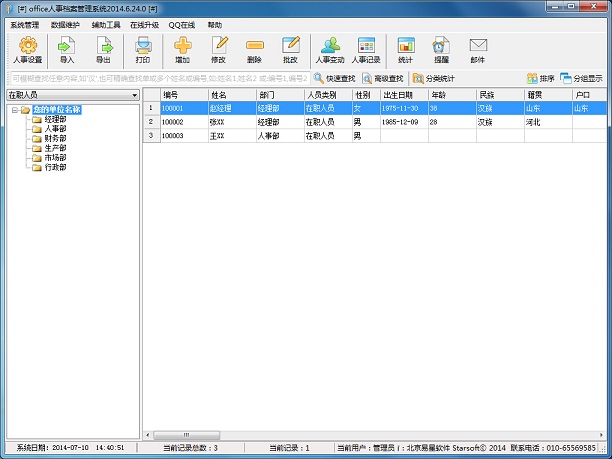Image resolution: width=612 pixels, height=459 pixels.
Task: Open the 统计 statistics chart icon
Action: click(x=405, y=49)
